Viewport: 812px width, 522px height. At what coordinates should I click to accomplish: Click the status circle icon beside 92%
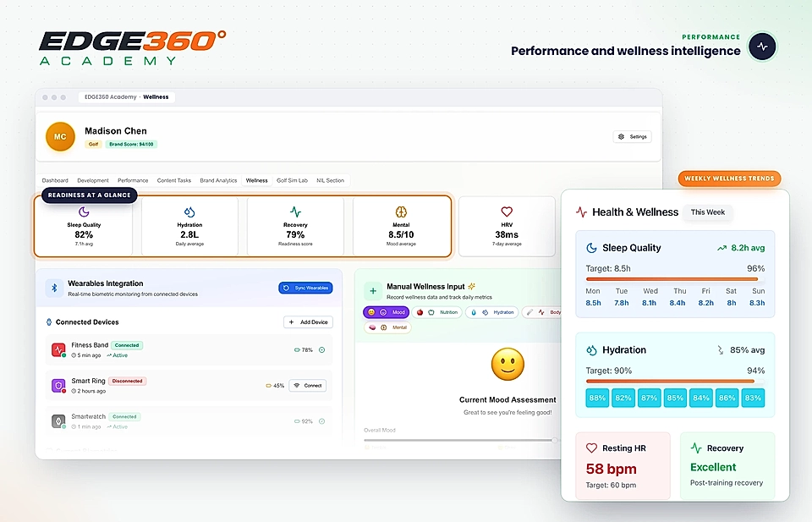pos(321,421)
